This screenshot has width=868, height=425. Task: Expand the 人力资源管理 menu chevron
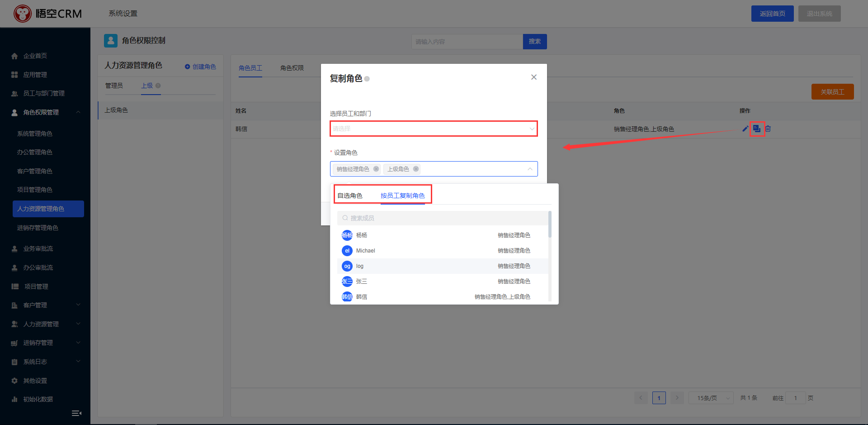coord(78,324)
